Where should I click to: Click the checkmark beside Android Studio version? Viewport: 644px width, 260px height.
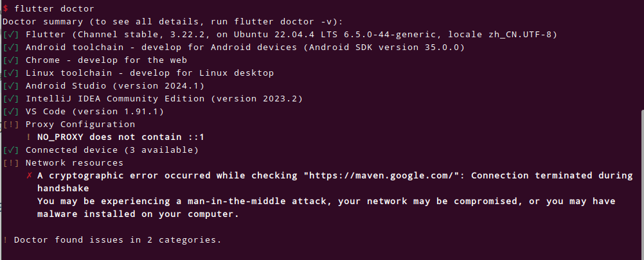pos(11,86)
